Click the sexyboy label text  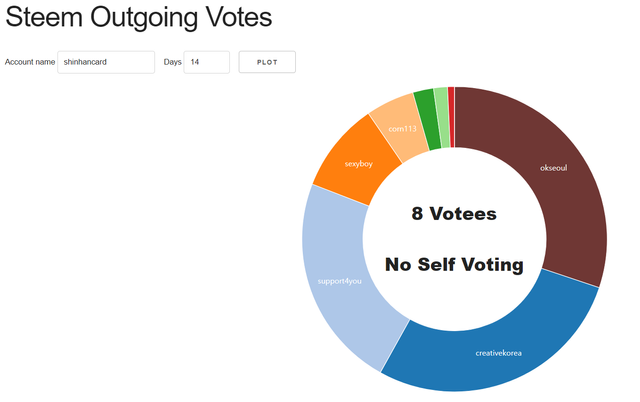(358, 163)
